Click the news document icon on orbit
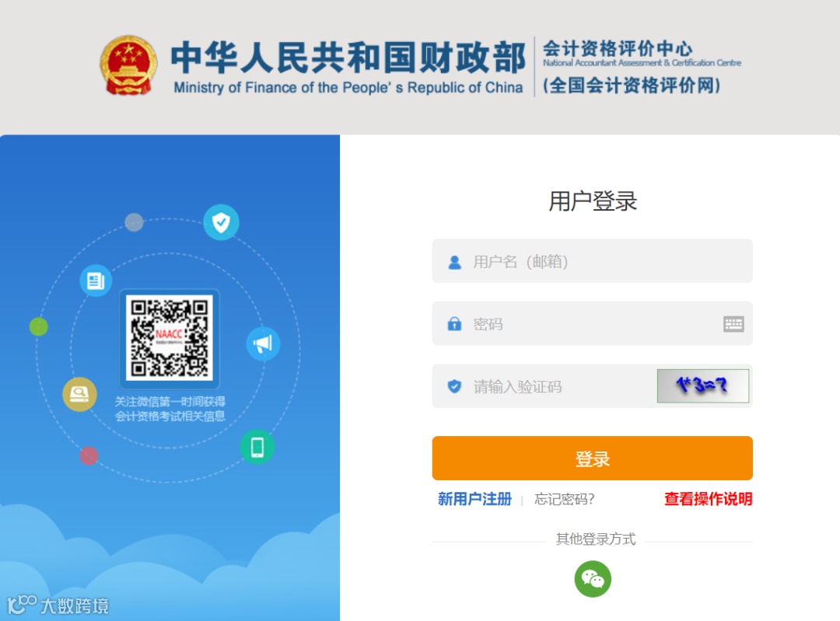The image size is (840, 621). (96, 281)
